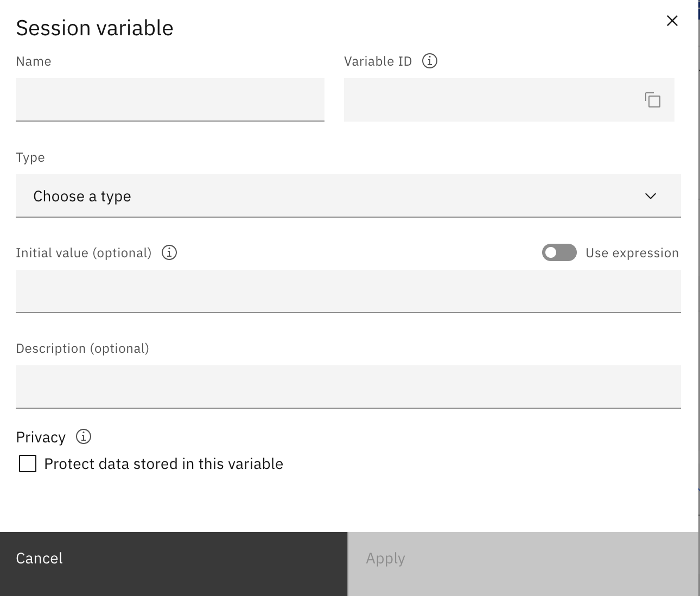Image resolution: width=700 pixels, height=596 pixels.
Task: Click the Variable ID info icon
Action: tap(429, 61)
